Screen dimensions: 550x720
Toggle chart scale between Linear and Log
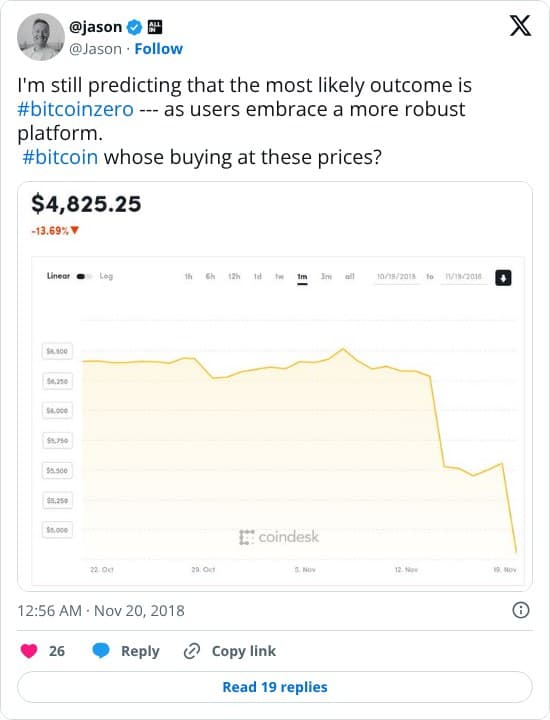coord(84,276)
